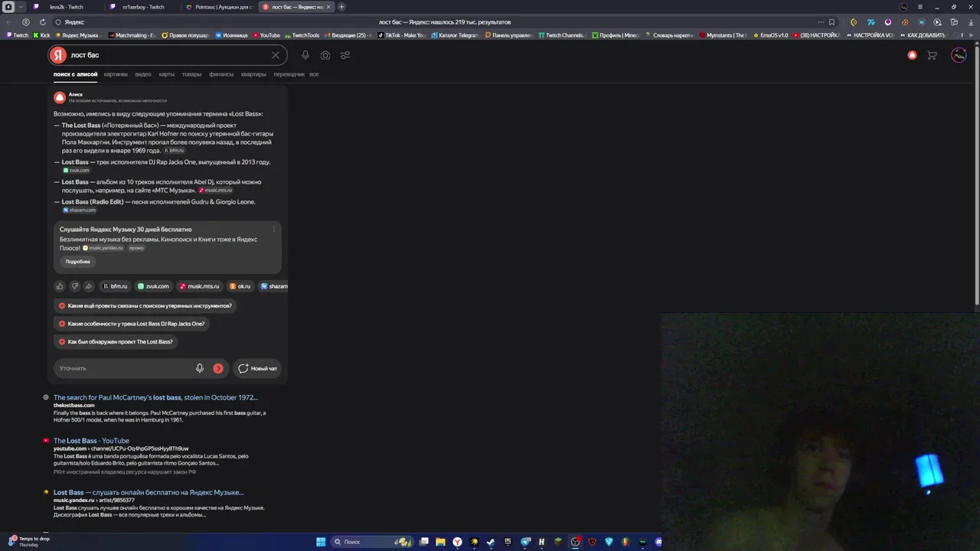Viewport: 980px width, 551px height.
Task: Expand все search categories
Action: (314, 74)
